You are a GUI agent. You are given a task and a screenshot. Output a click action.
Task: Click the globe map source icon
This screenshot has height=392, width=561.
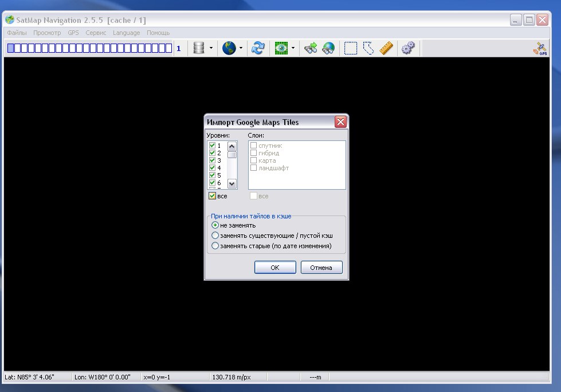[229, 48]
